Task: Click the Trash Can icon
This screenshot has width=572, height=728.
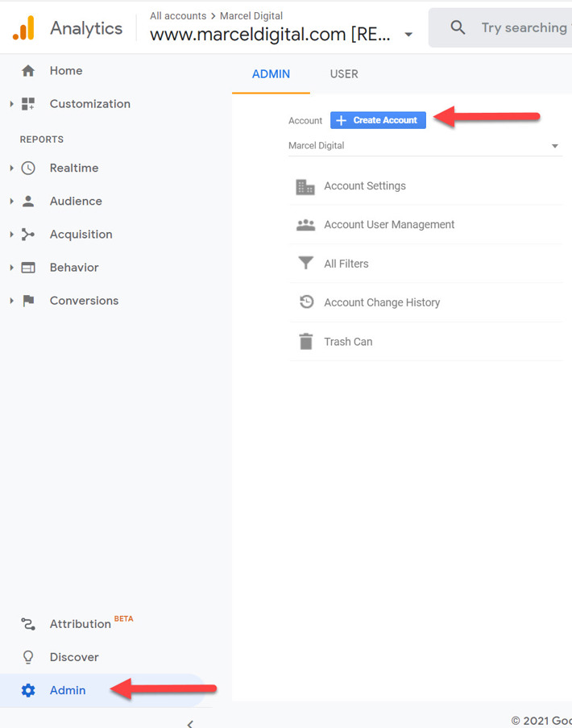Action: (x=305, y=342)
